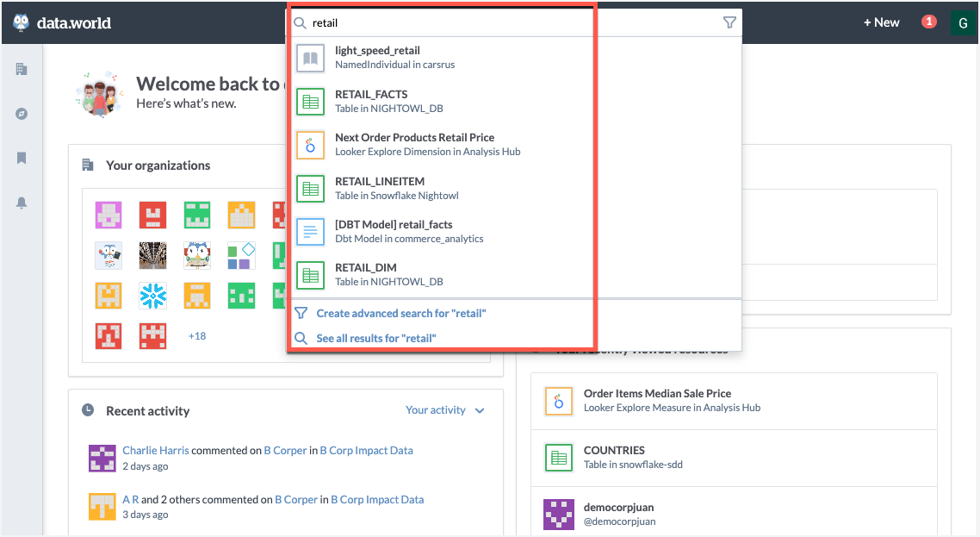Open the G user avatar menu
980x537 pixels.
pos(963,23)
